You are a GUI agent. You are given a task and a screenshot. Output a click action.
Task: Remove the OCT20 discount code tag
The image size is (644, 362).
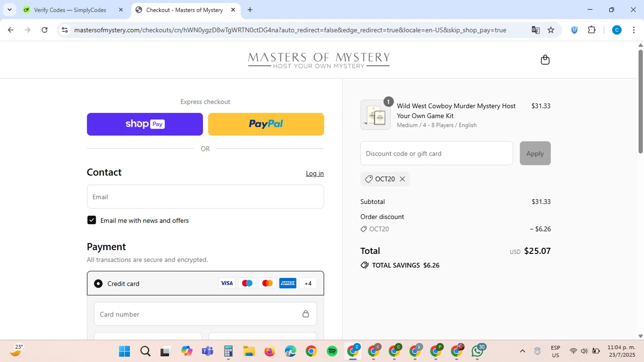click(402, 179)
